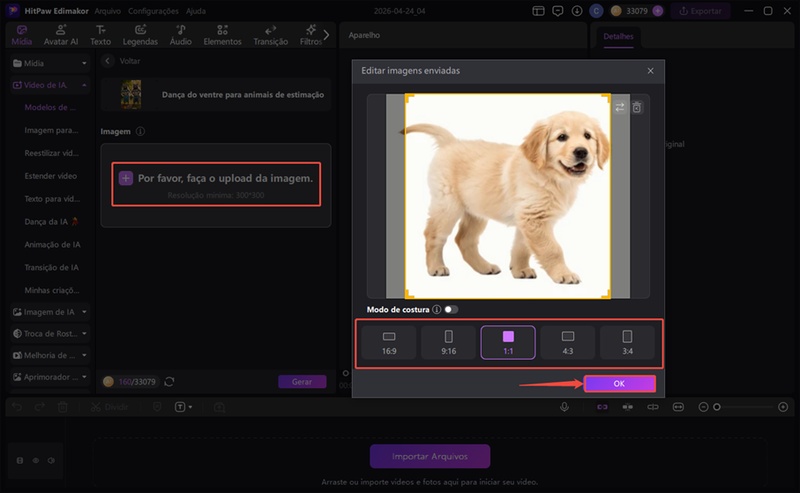Open the Legendas tab

click(x=140, y=35)
